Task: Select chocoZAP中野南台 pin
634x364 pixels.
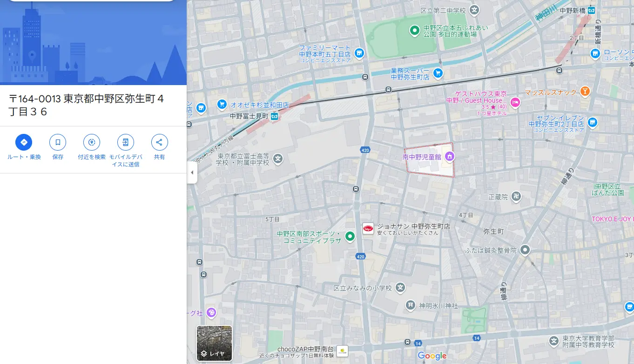Action: (342, 351)
